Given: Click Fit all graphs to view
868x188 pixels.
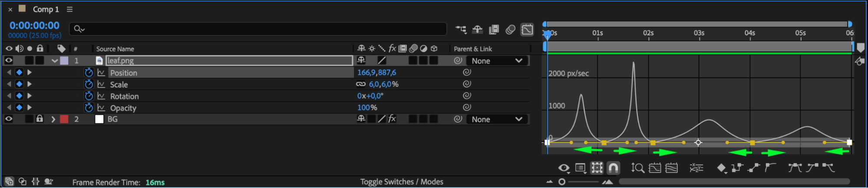Looking at the screenshot, I should click(x=671, y=168).
